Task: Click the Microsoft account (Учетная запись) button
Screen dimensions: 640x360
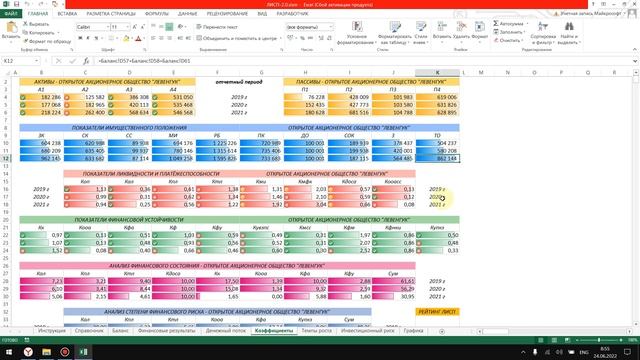Action: (x=591, y=13)
